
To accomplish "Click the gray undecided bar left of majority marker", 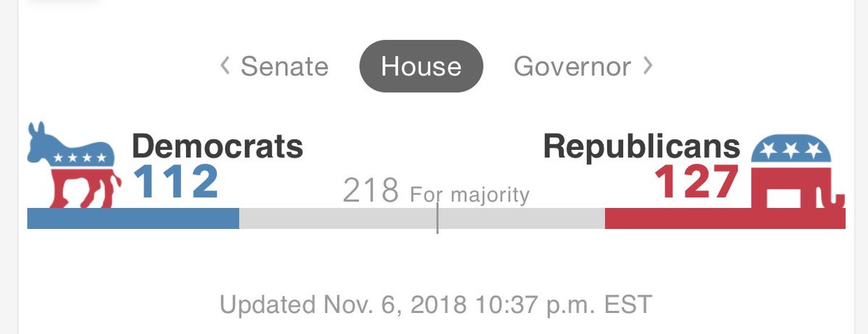I will [x=337, y=218].
